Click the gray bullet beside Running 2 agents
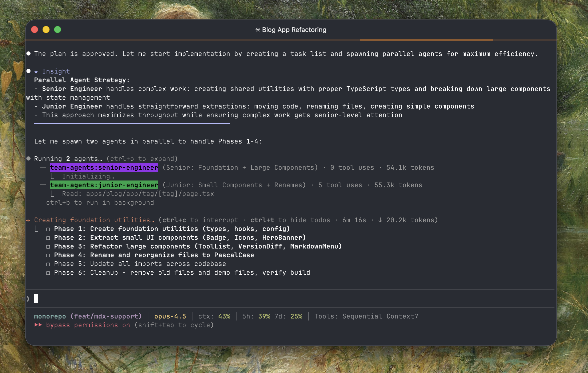The height and width of the screenshot is (373, 588). click(29, 158)
